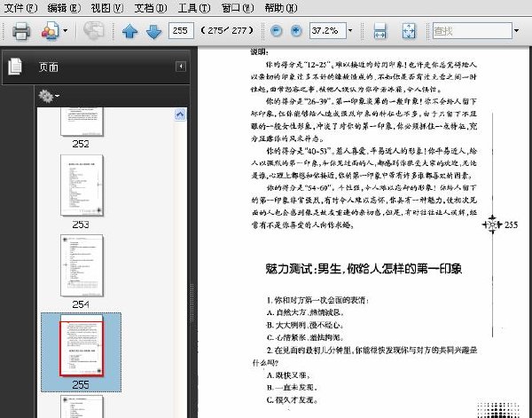Viewport: 532px width, 418px height.
Task: Click the text line B.大大咧咧,漫不经心。
Action: tap(305, 325)
